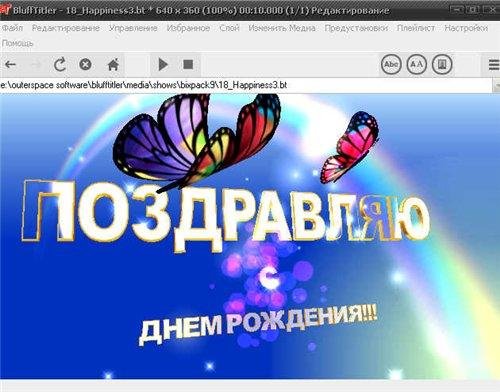Click the round Abc text icon
The width and height of the screenshot is (500, 392).
point(391,64)
